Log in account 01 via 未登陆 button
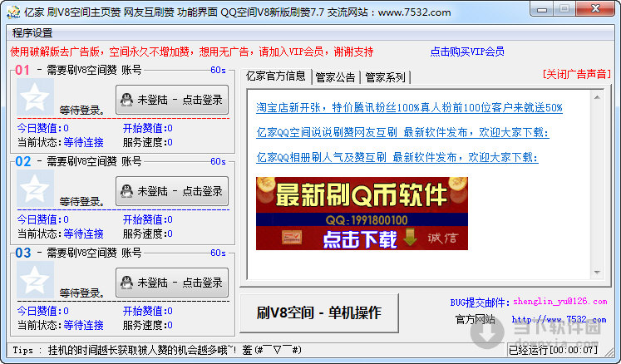Viewport: 621px width, 364px height. point(172,100)
